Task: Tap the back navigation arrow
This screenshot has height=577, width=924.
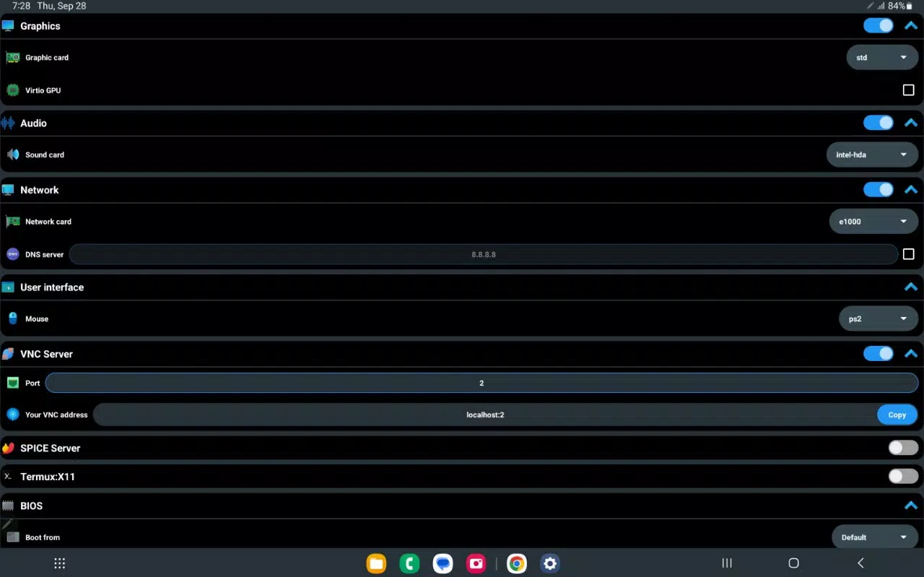Action: 860,563
